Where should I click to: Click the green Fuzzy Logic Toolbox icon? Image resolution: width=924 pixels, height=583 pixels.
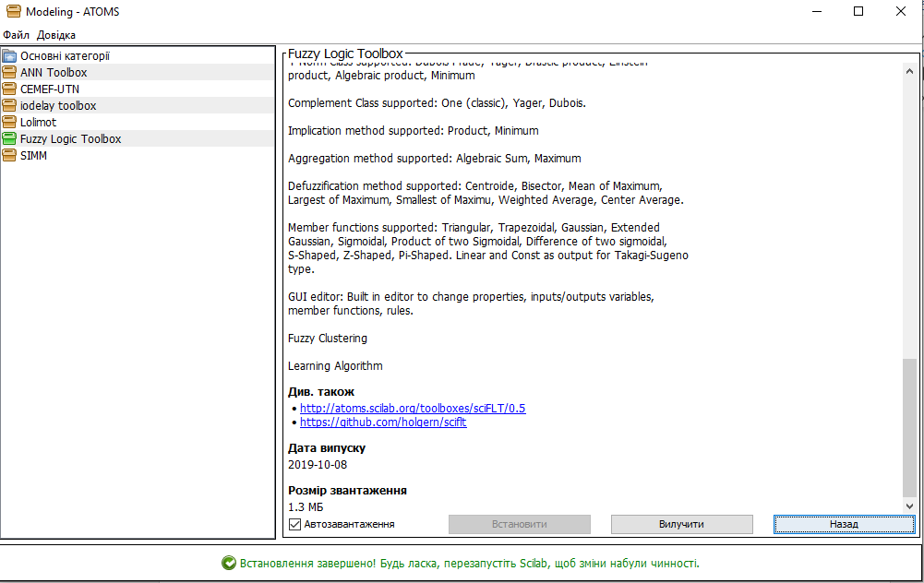tap(9, 139)
